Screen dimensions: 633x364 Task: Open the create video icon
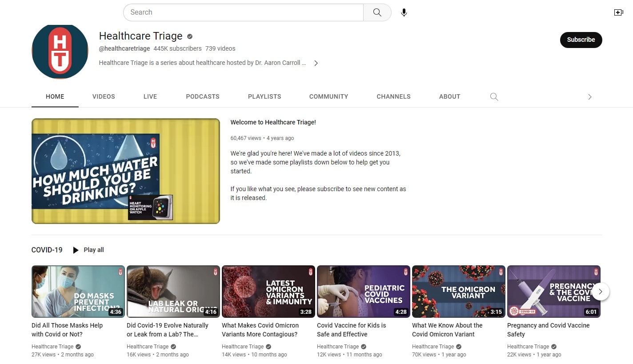pyautogui.click(x=618, y=12)
